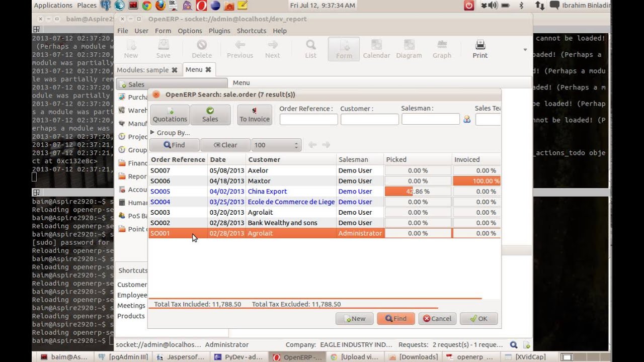Sort by the Order Reference column header
Viewport: 644px width, 362px height.
(178, 159)
